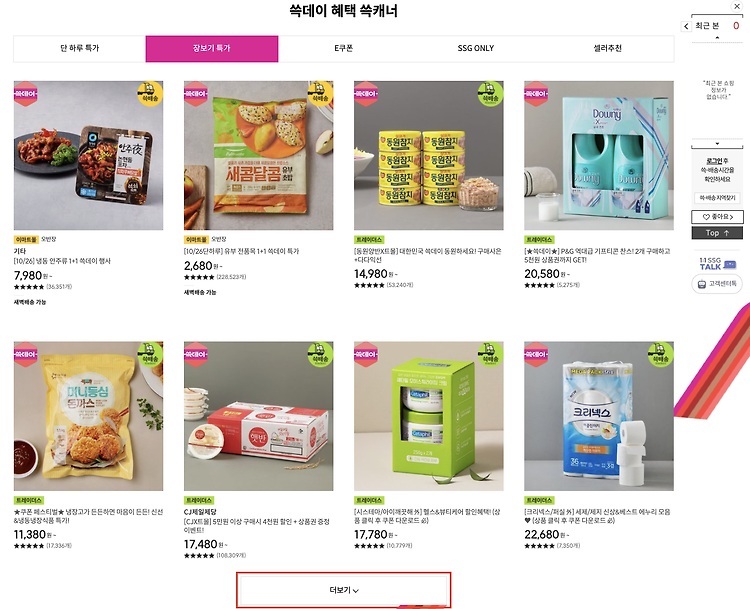Switch to the 셀러추천 tab
Image resolution: width=750 pixels, height=609 pixels.
(x=607, y=48)
